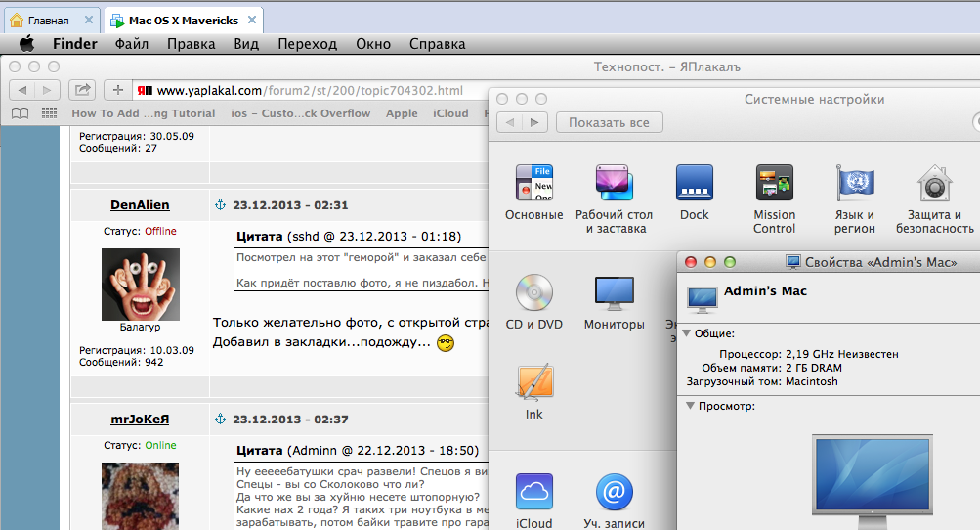The image size is (980, 530).
Task: Click the Показать все button
Action: (x=610, y=122)
